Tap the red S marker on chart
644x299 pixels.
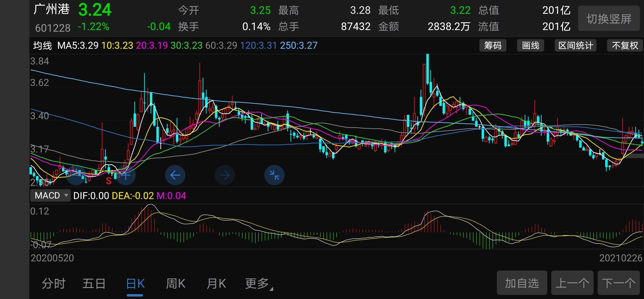point(109,181)
